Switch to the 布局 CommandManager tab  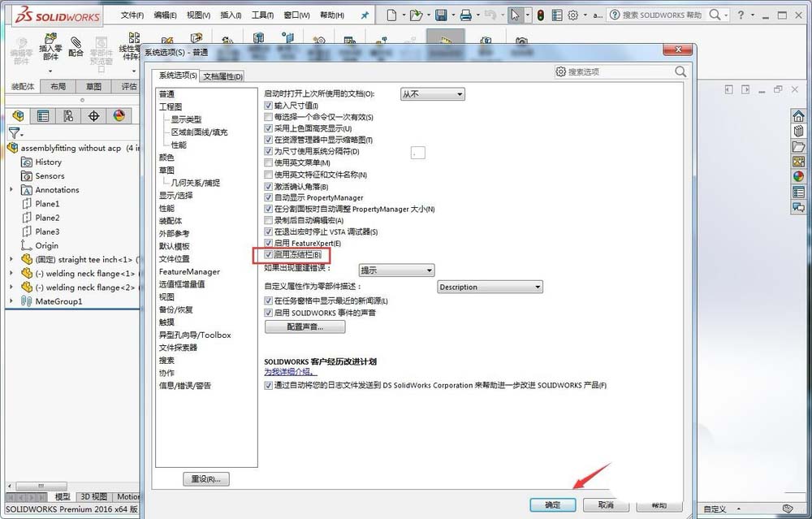tap(58, 86)
